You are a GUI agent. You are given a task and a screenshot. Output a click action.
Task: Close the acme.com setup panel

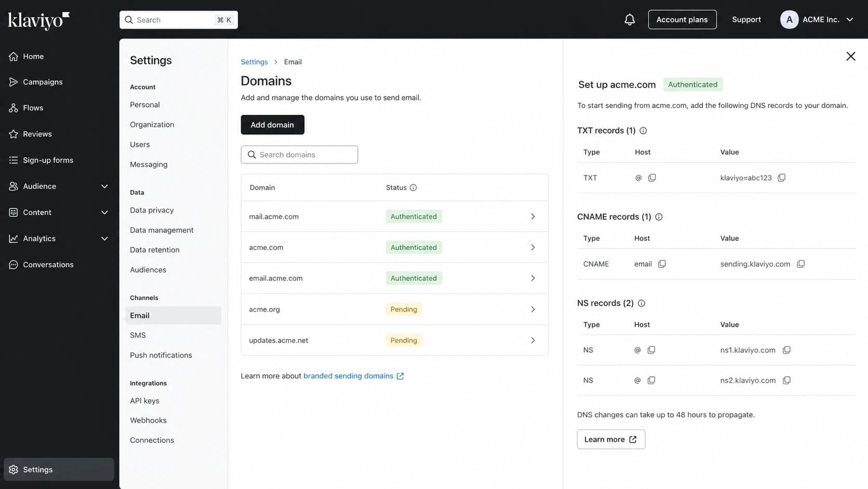(850, 56)
